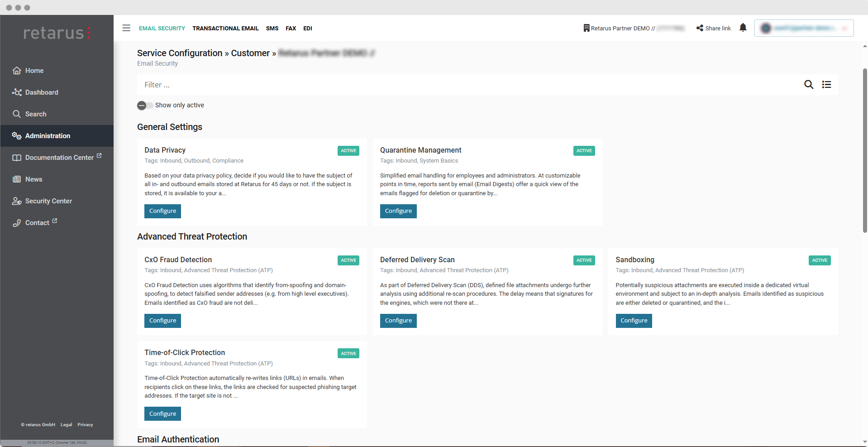Click the share icon beside Share link
The image size is (868, 447).
[700, 28]
